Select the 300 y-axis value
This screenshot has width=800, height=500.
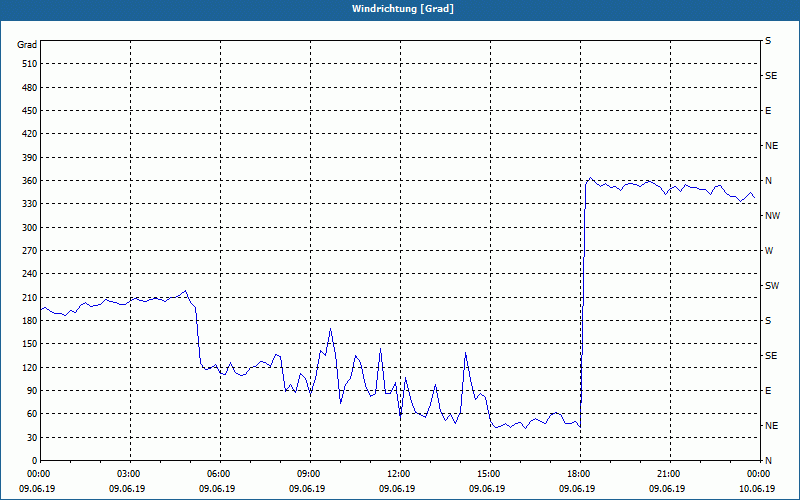pyautogui.click(x=30, y=228)
